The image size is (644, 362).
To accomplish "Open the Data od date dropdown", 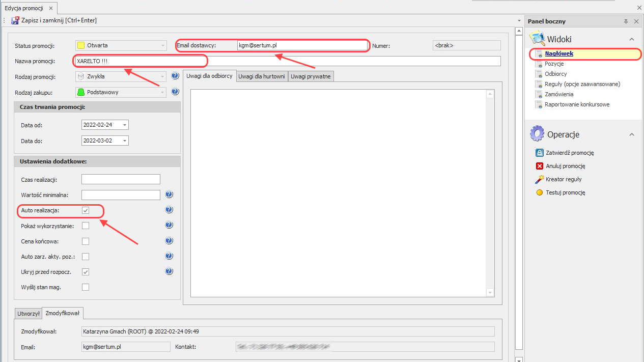I will click(x=125, y=125).
